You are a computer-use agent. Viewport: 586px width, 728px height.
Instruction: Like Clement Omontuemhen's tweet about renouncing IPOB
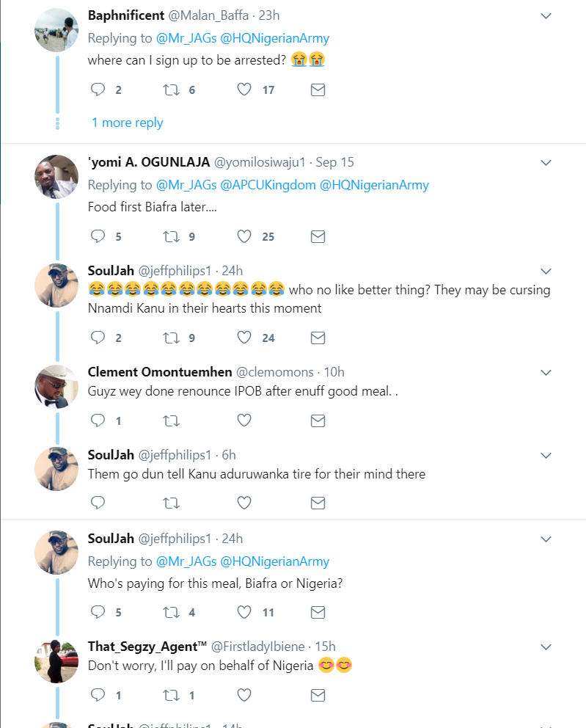(244, 421)
